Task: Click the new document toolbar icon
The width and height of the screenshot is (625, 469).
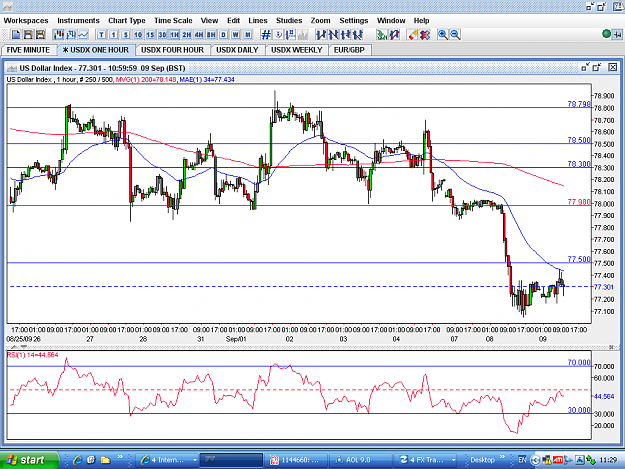Action: pos(16,35)
